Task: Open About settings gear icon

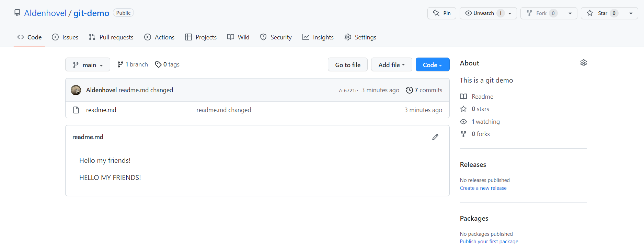Action: point(584,63)
